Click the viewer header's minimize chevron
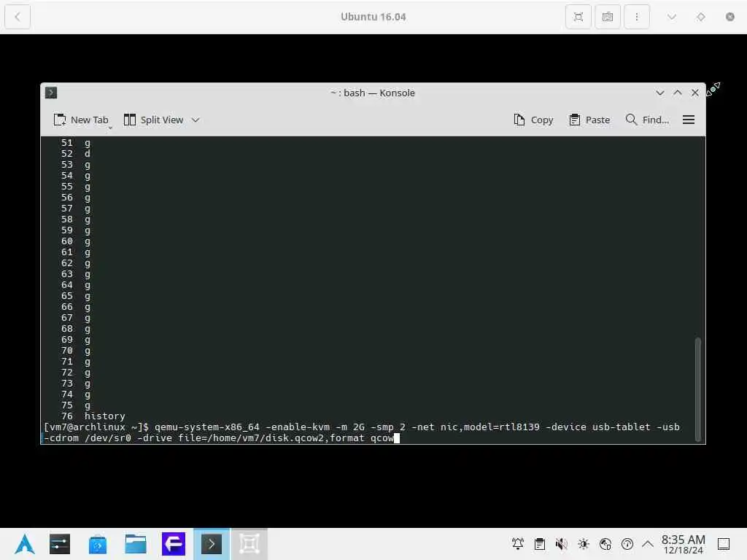This screenshot has width=747, height=560. 672,17
